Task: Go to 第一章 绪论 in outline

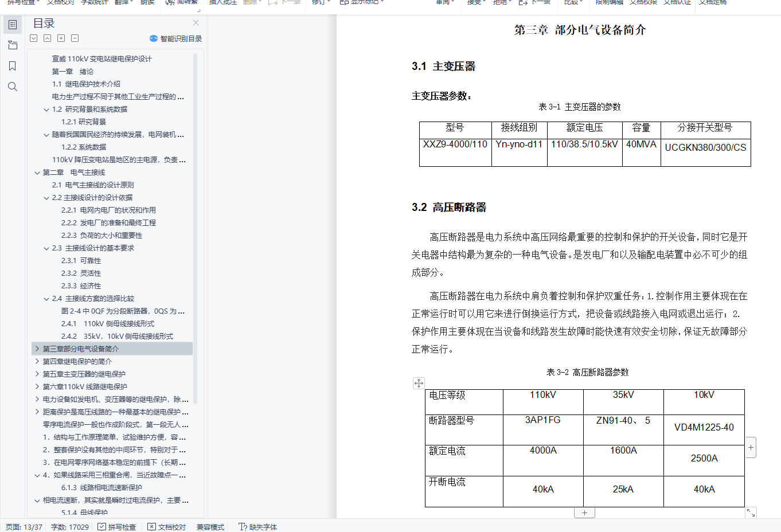Action: point(73,72)
